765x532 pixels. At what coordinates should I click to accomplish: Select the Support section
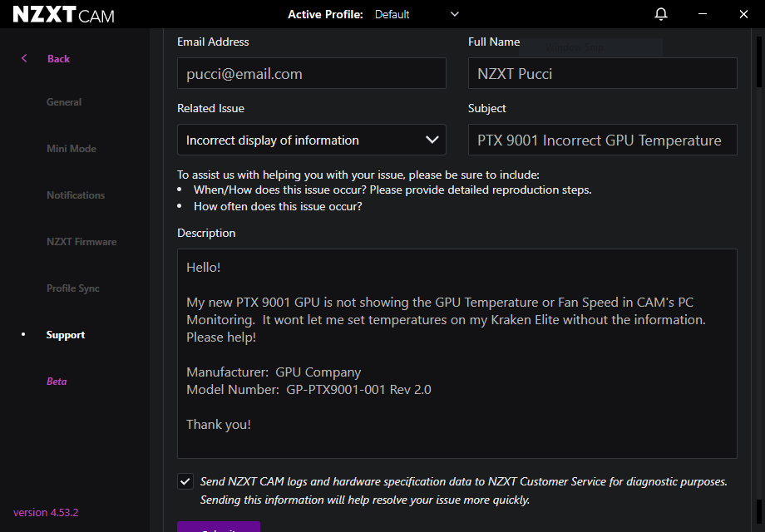pyautogui.click(x=66, y=335)
